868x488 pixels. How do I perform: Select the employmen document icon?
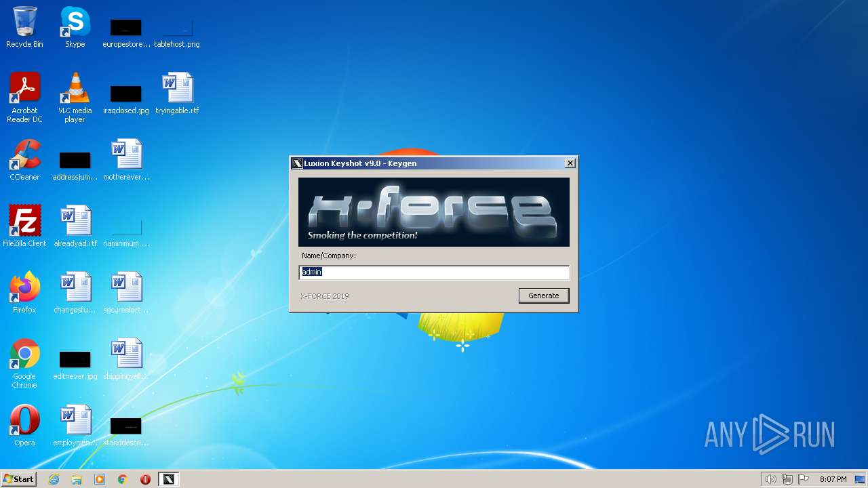[x=75, y=426]
